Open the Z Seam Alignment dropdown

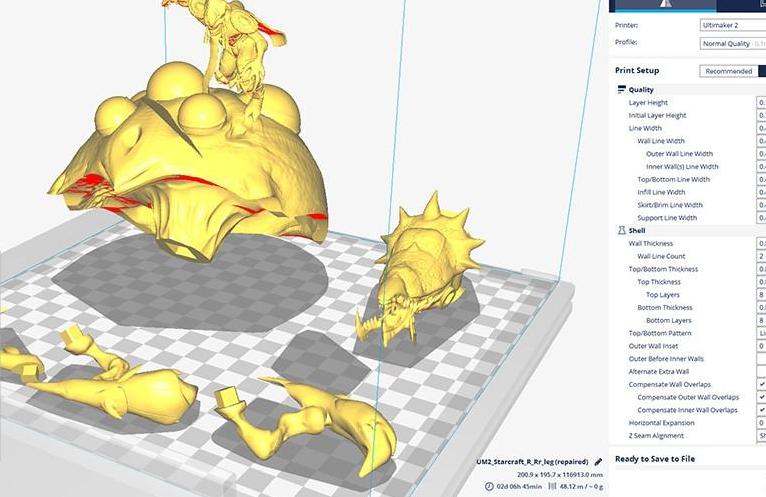[761, 435]
